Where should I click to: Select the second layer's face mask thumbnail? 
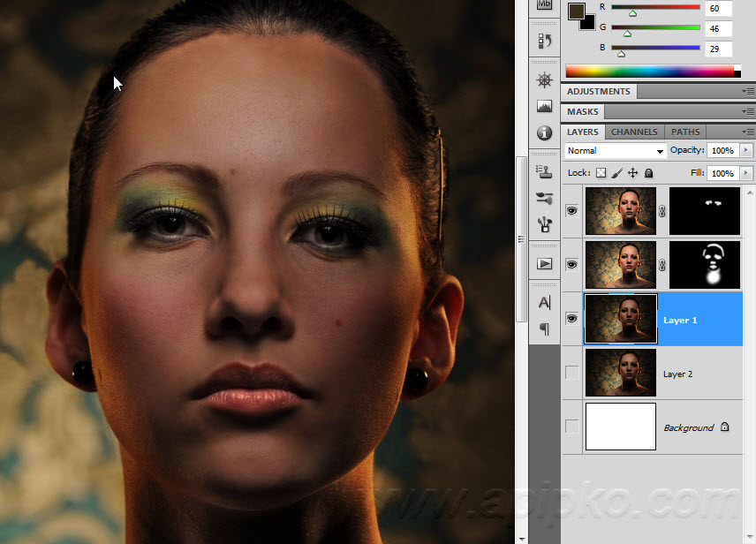pyautogui.click(x=705, y=265)
